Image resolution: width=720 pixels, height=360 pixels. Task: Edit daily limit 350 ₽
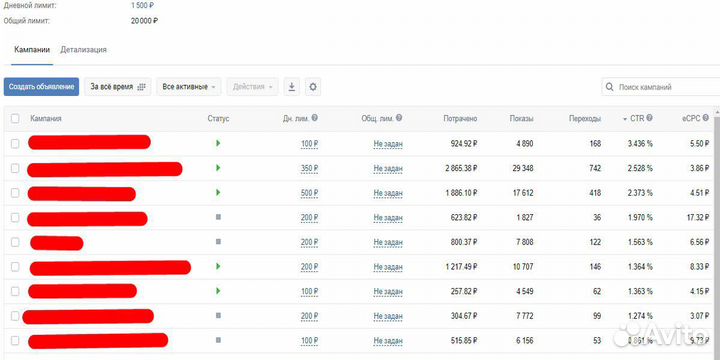[x=309, y=169]
